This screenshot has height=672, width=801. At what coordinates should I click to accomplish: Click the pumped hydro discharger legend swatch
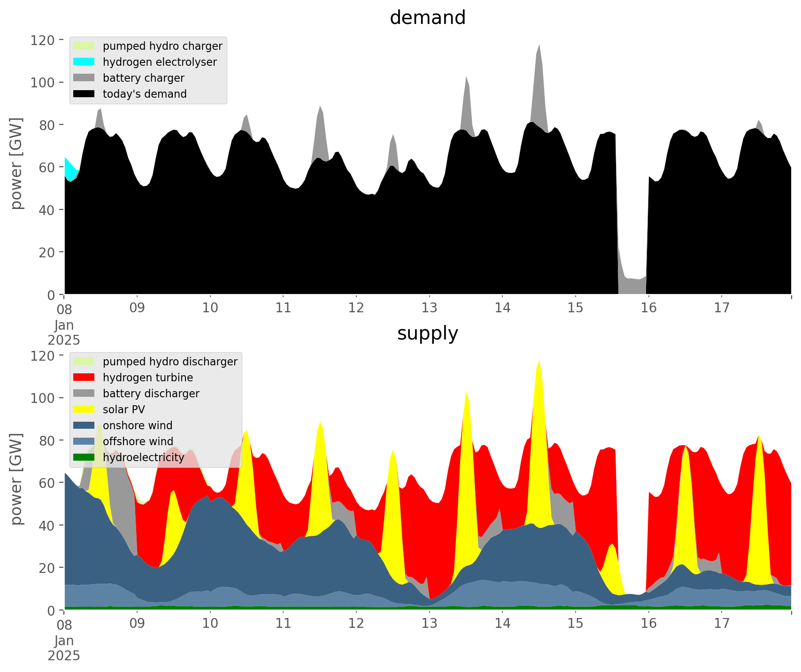[x=84, y=362]
